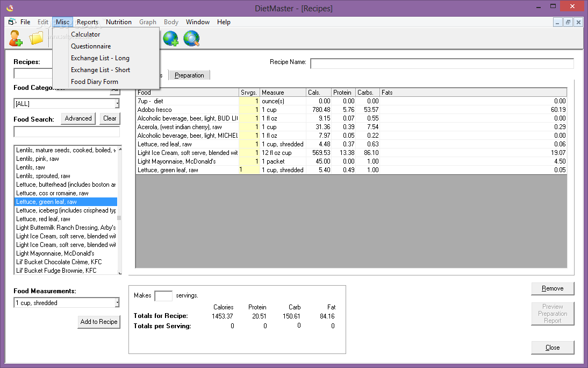This screenshot has width=588, height=368.
Task: Click Acerola, (west indian cherry), raw row
Action: pos(351,128)
